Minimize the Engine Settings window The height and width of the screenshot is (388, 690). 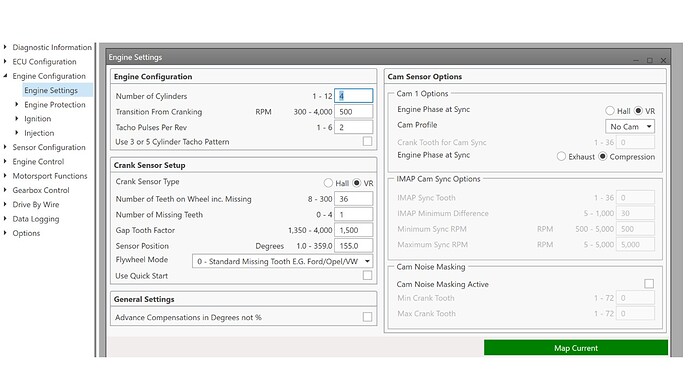[636, 60]
